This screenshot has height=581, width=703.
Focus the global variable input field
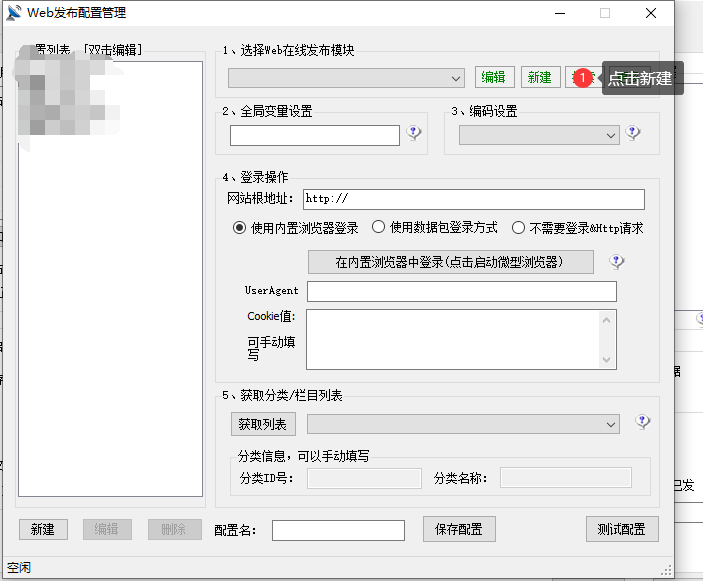point(315,135)
